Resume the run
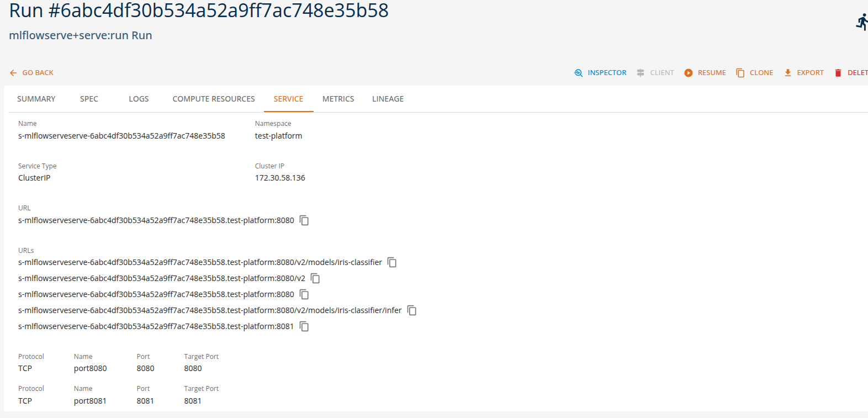 coord(705,73)
